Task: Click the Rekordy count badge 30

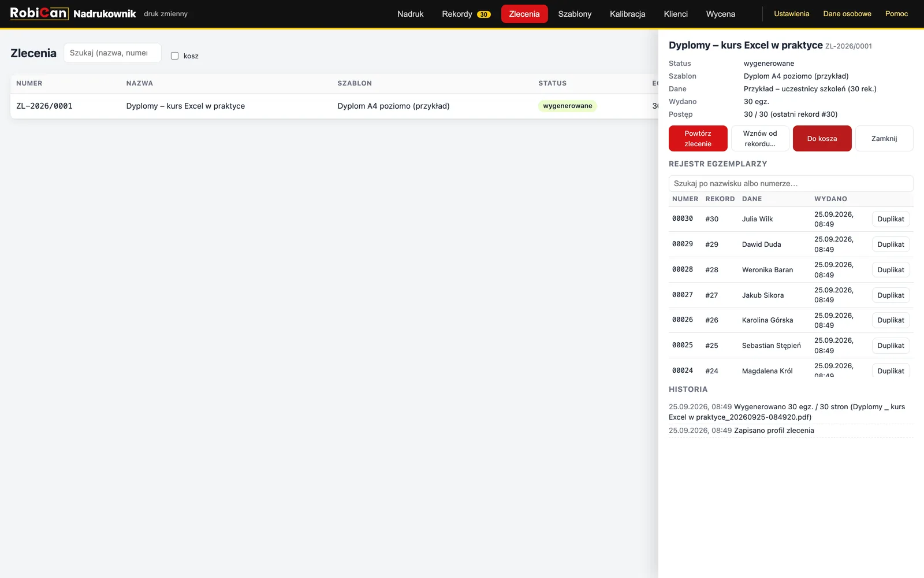Action: (484, 14)
